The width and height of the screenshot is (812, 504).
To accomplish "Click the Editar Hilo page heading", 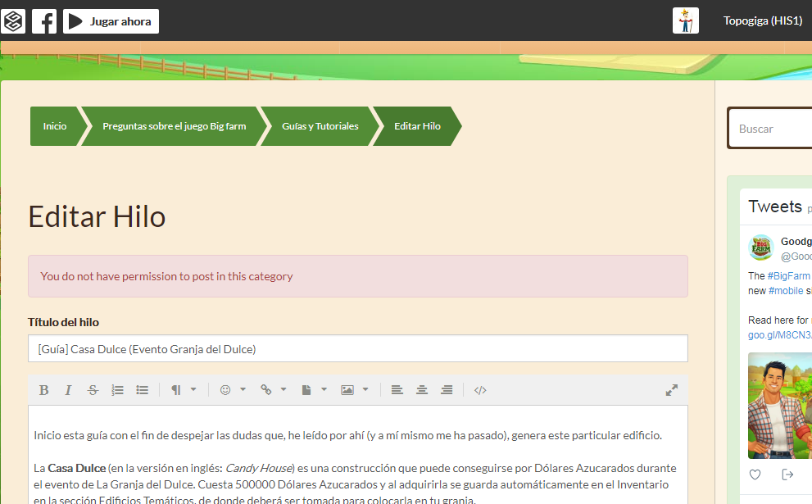I will click(97, 216).
